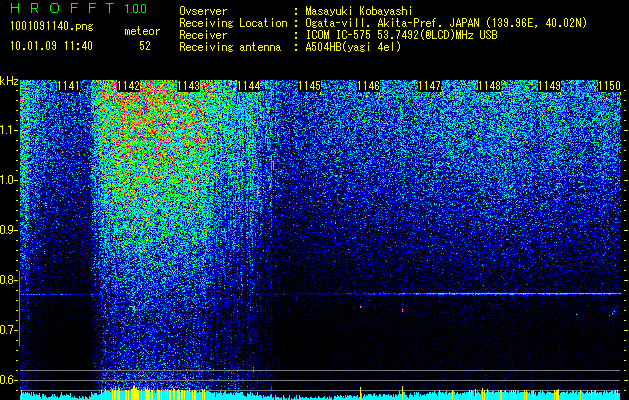Click the 0.9 frequency axis label
Image resolution: width=629 pixels, height=400 pixels.
pos(8,230)
